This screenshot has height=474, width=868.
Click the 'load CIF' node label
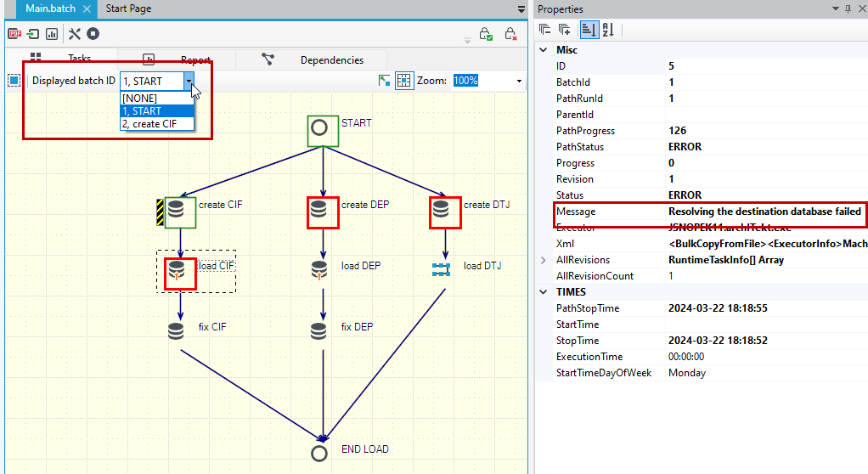pyautogui.click(x=216, y=266)
